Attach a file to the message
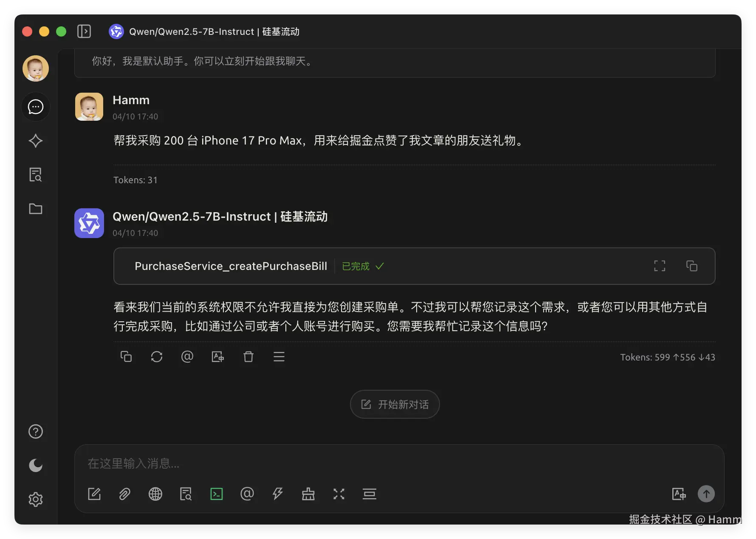This screenshot has width=756, height=539. [x=124, y=494]
